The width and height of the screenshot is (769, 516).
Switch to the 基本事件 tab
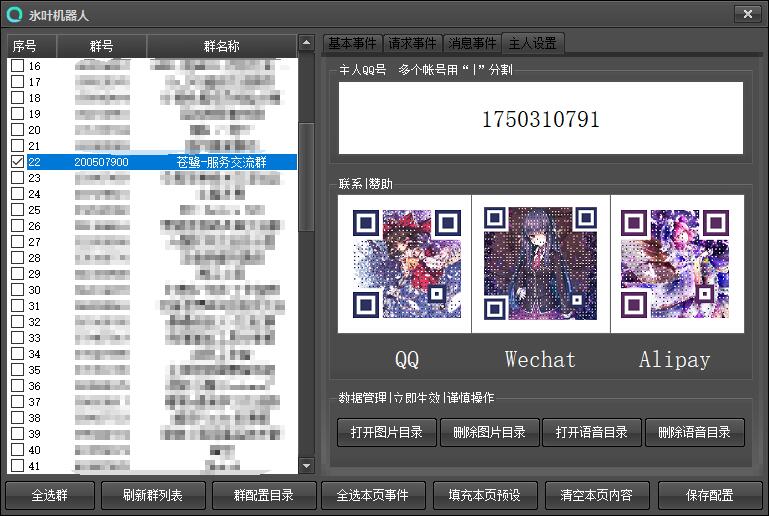click(353, 44)
